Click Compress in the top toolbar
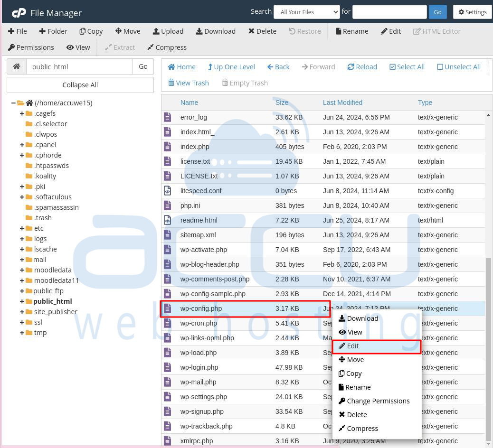The width and height of the screenshot is (493, 448). click(x=167, y=47)
